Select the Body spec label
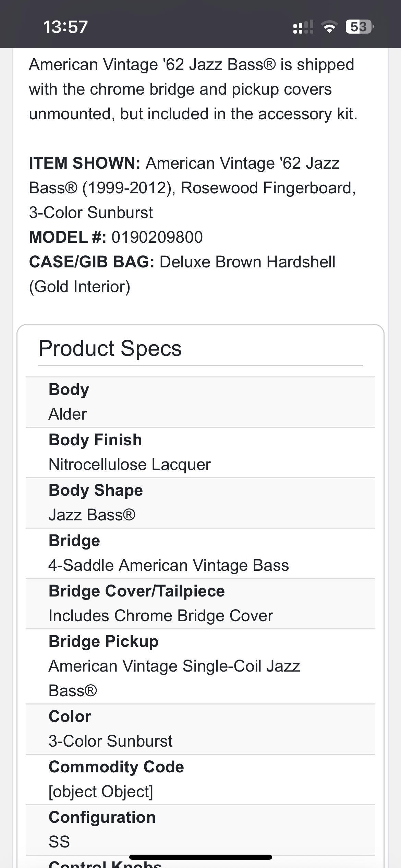The height and width of the screenshot is (868, 401). [x=69, y=389]
